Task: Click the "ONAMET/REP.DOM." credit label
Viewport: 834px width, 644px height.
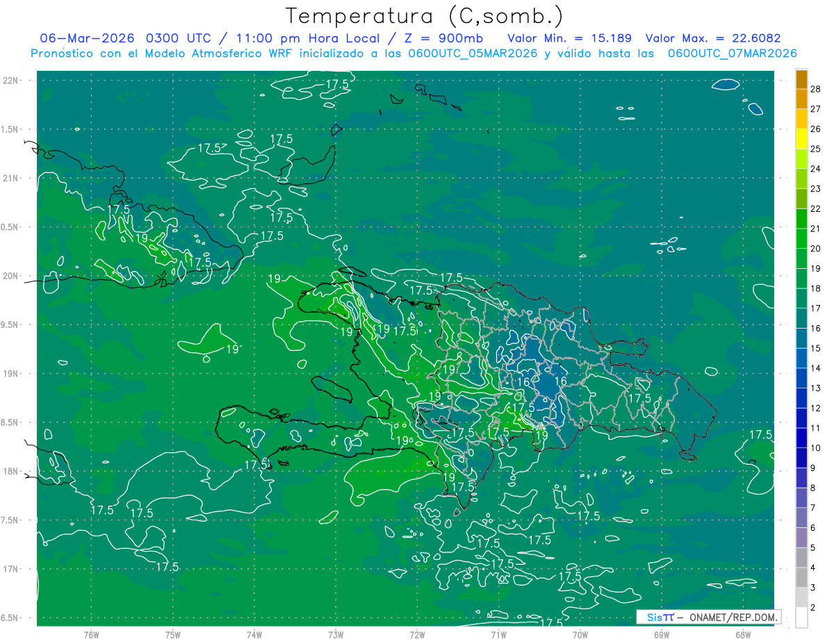Action: tap(734, 617)
